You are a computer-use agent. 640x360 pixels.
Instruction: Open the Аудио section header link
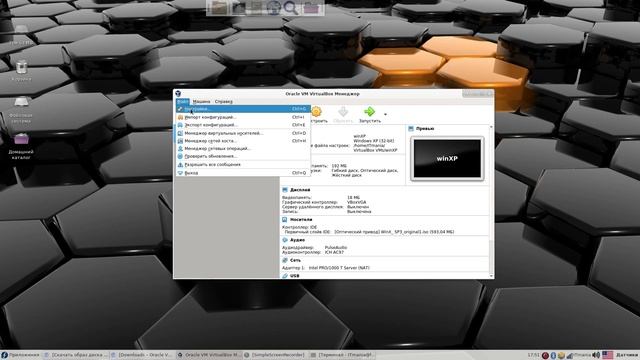[298, 240]
